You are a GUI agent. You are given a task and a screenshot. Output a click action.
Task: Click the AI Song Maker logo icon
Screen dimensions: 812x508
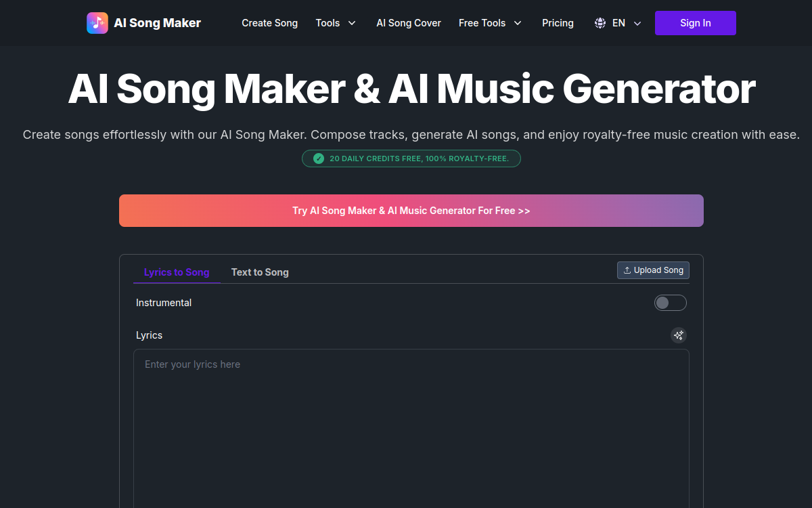97,23
